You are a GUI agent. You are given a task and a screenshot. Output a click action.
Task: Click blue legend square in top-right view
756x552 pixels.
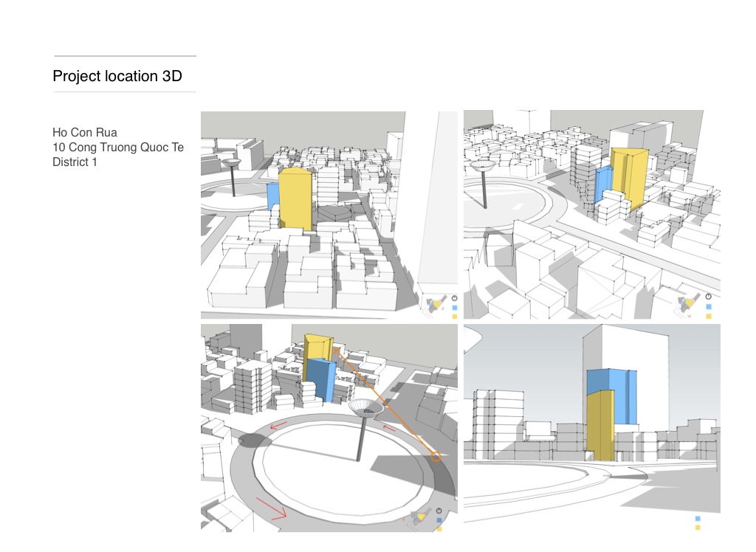tap(709, 306)
